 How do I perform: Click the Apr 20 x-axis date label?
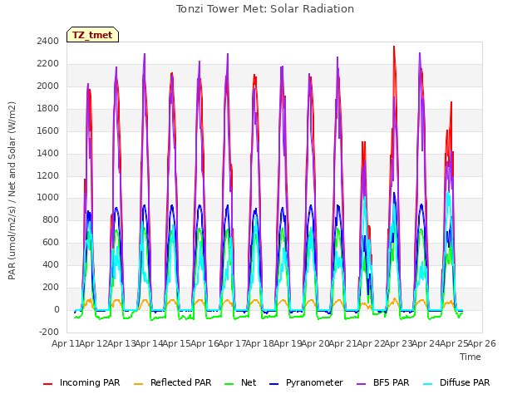pyautogui.click(x=316, y=344)
